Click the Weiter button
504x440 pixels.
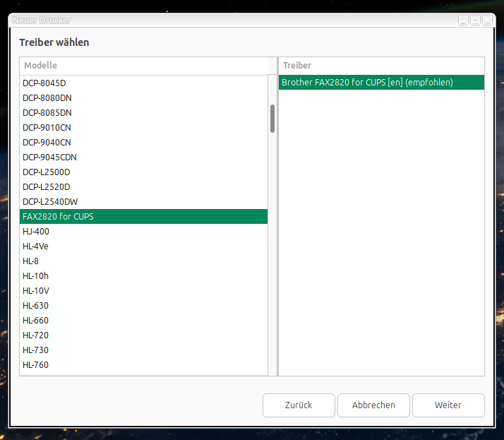tap(448, 405)
